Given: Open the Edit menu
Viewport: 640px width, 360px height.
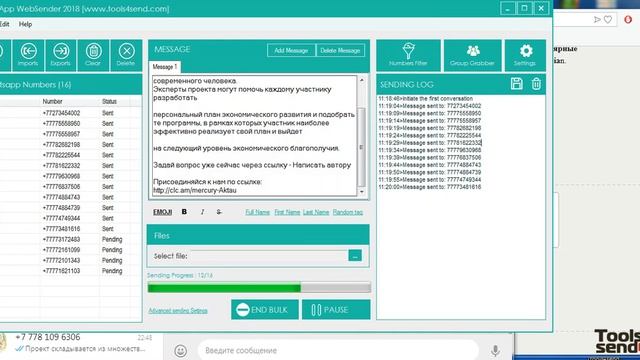Looking at the screenshot, I should pos(4,24).
